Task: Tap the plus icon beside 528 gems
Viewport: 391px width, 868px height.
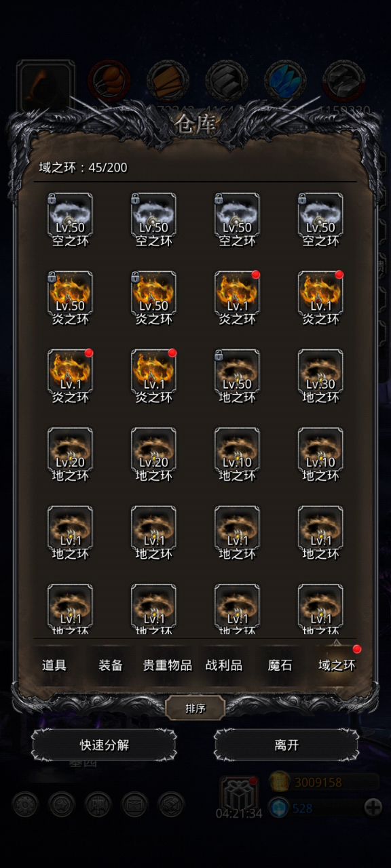Action: click(373, 807)
